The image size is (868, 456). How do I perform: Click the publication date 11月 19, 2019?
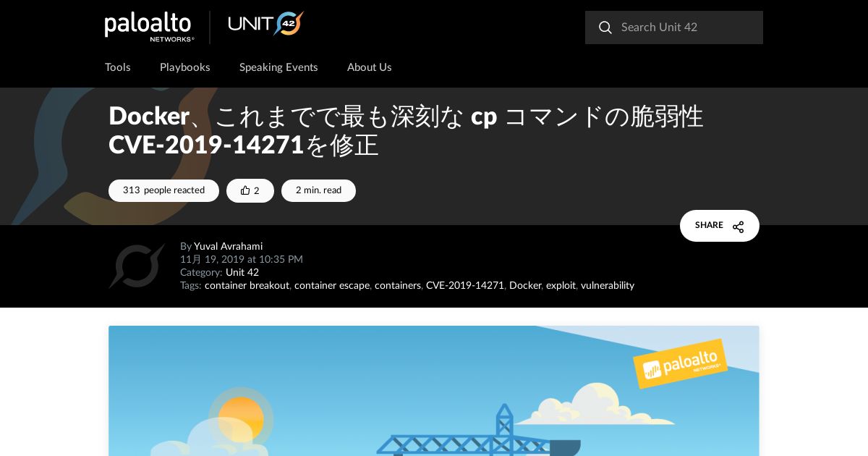[x=242, y=260]
